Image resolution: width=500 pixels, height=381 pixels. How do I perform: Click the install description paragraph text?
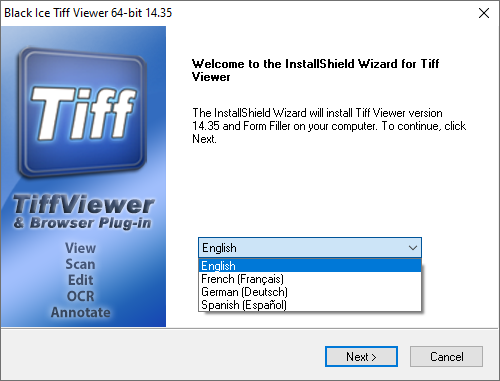pos(329,126)
